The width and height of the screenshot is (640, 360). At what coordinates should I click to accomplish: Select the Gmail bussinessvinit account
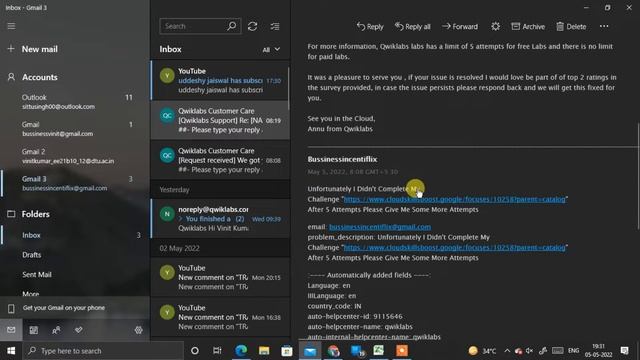pyautogui.click(x=75, y=129)
